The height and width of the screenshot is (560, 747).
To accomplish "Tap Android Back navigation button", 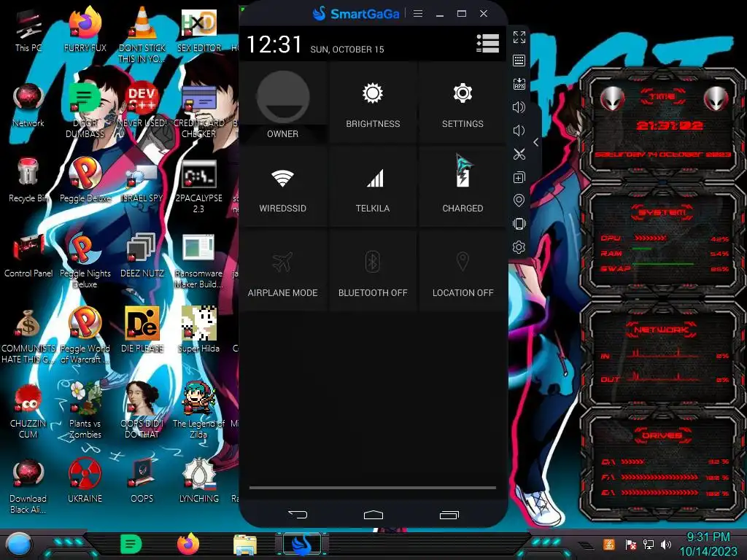I will tap(298, 514).
